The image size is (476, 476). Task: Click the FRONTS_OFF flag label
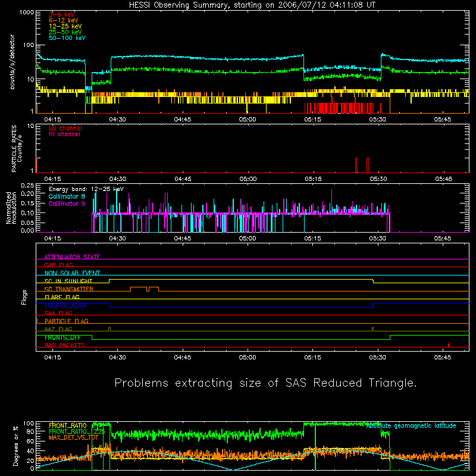62,337
